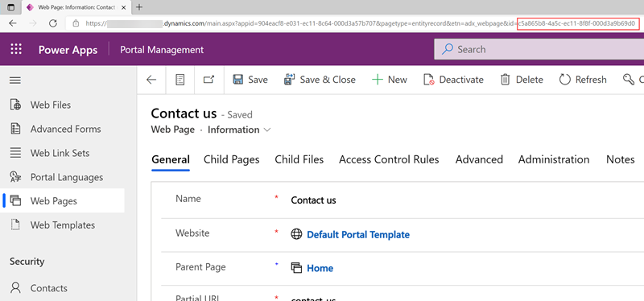This screenshot has width=644, height=301.
Task: Click the site lock icon in address bar
Action: click(x=76, y=23)
